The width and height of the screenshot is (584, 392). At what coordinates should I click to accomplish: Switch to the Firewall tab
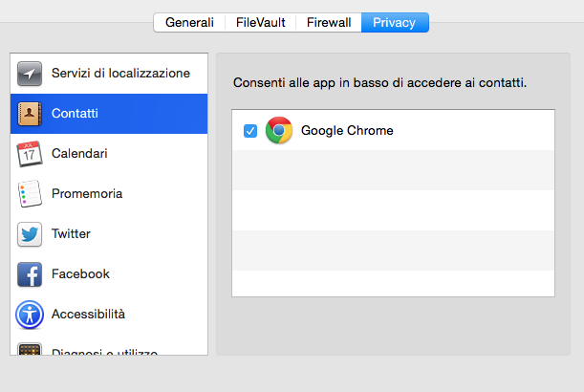[x=329, y=22]
